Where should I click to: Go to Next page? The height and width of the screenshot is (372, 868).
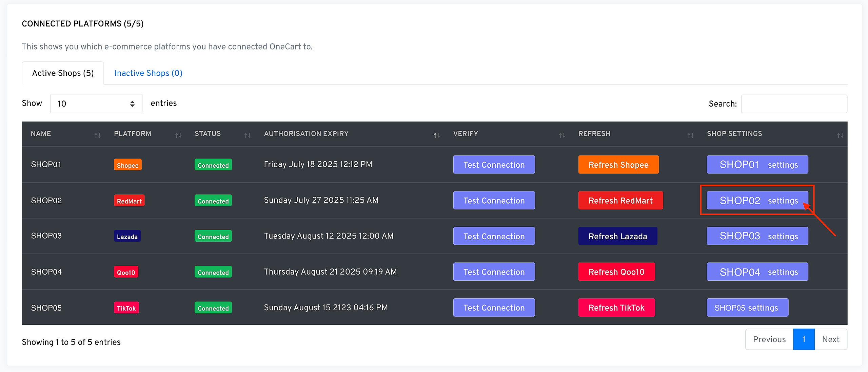tap(830, 339)
